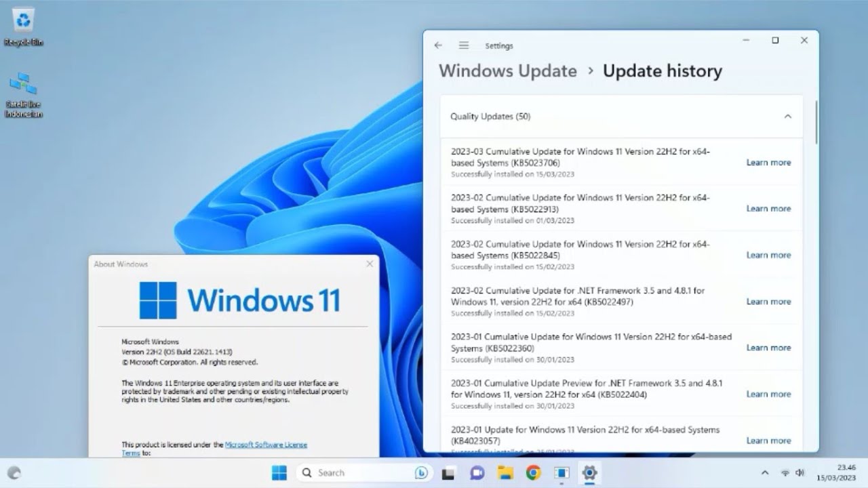Open the Recycle Bin desktop icon
This screenshot has width=868, height=488.
coord(23,28)
